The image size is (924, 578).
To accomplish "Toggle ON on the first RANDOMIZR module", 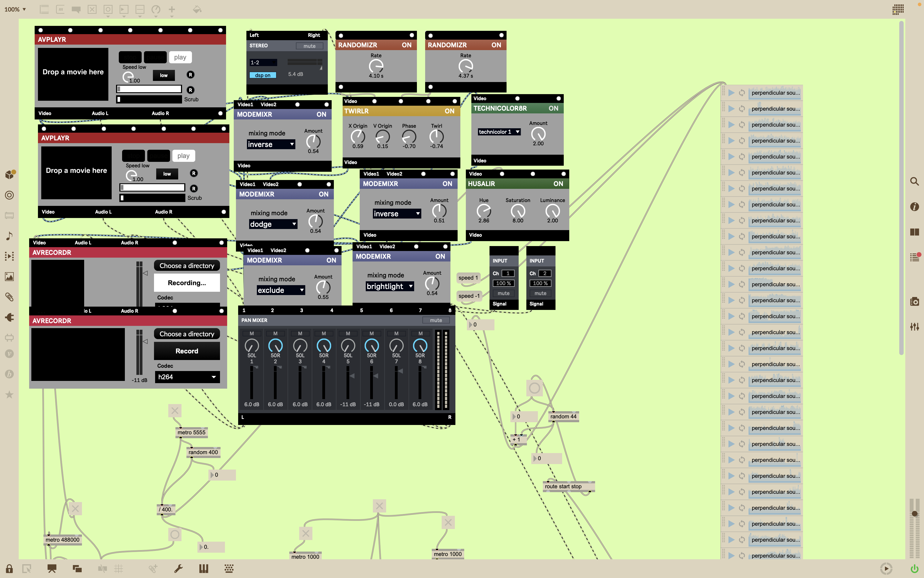I will point(407,45).
